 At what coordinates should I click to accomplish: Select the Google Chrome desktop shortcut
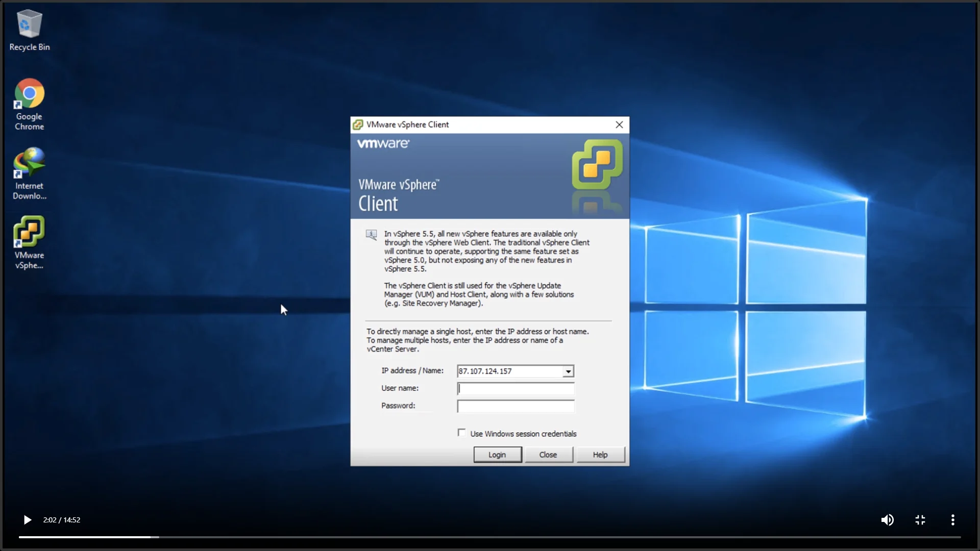(29, 105)
